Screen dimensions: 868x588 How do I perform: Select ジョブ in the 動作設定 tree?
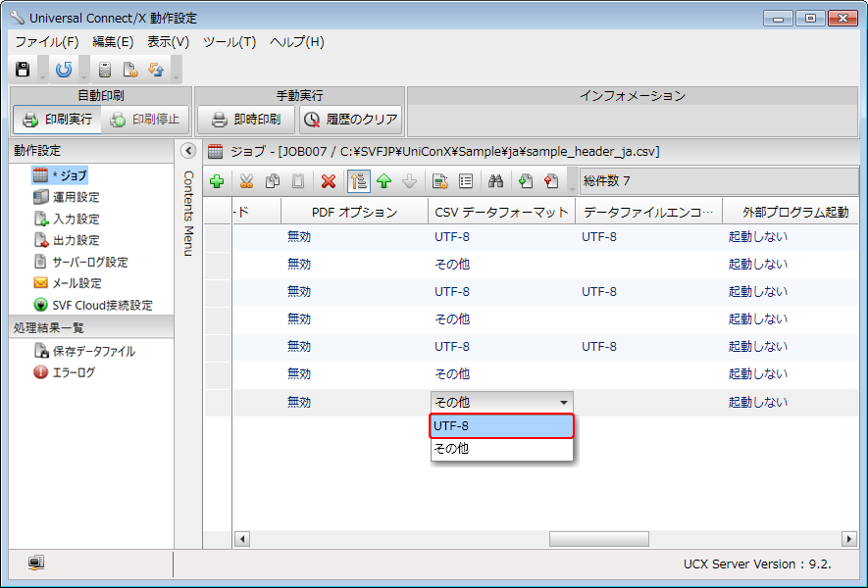[x=60, y=175]
